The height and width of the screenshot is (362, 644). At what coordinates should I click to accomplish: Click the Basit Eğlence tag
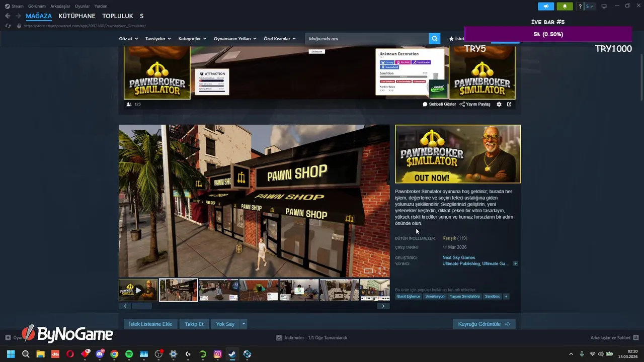(409, 297)
